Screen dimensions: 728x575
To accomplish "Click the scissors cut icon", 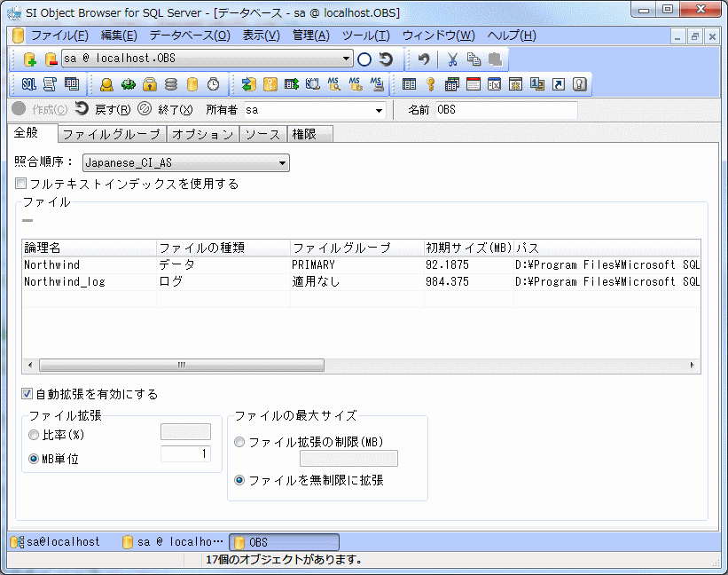I will tap(452, 59).
